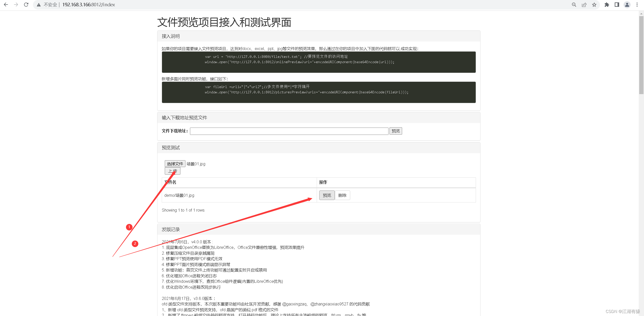Click the chosen file name 场景01.jpg

point(196,164)
